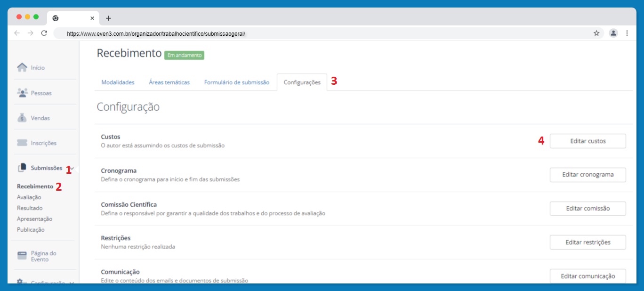Viewport: 644px width, 291px height.
Task: Open the browser profile avatar
Action: (x=613, y=33)
